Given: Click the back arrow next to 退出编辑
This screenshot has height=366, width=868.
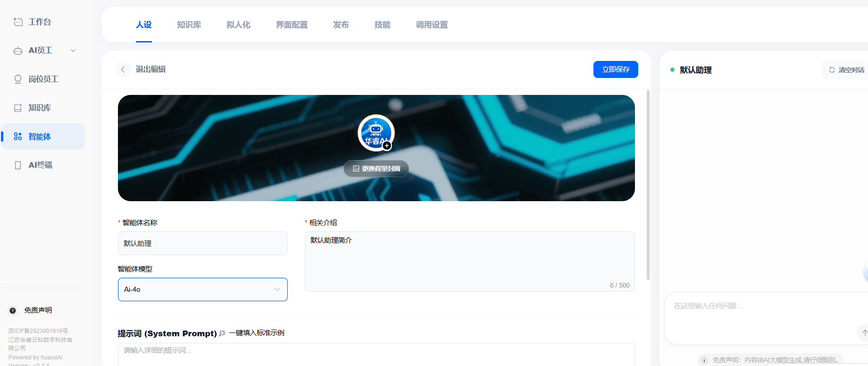Looking at the screenshot, I should 123,69.
